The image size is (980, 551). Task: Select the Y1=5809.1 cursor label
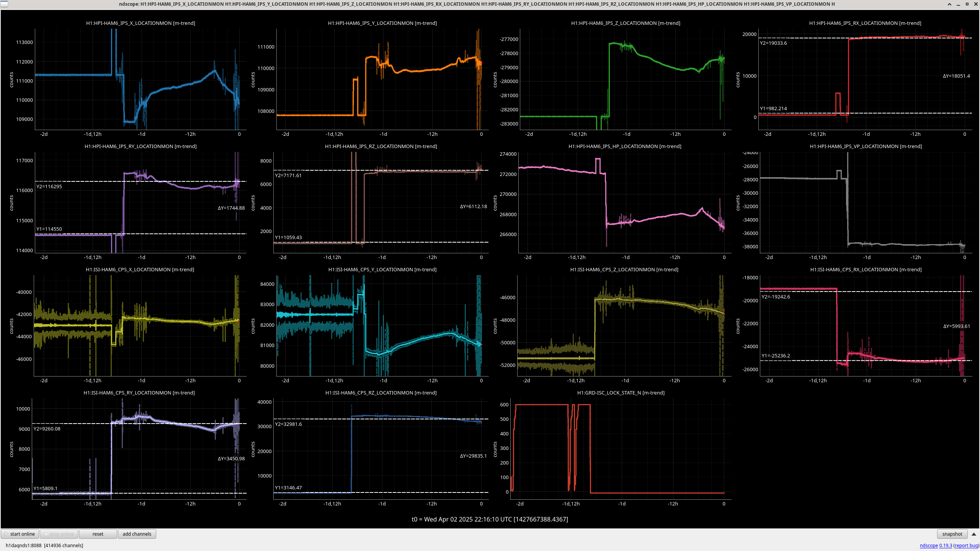click(45, 488)
